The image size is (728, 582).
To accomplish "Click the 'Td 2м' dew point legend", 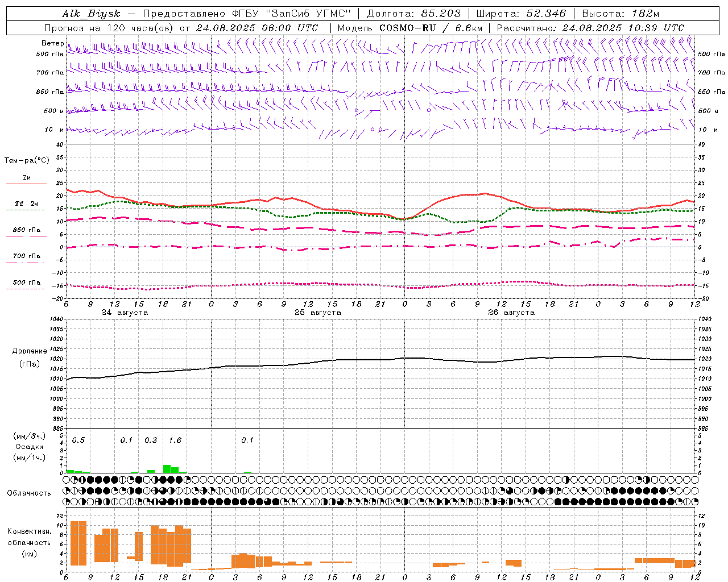I will (27, 203).
